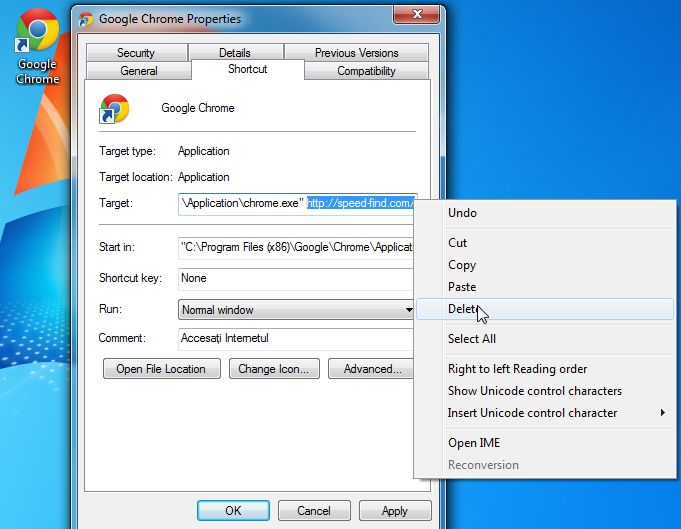The image size is (681, 529).
Task: Switch to the Security tab
Action: (136, 53)
